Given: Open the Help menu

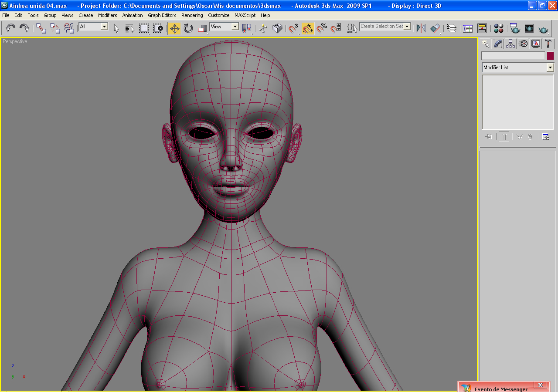Looking at the screenshot, I should [265, 15].
